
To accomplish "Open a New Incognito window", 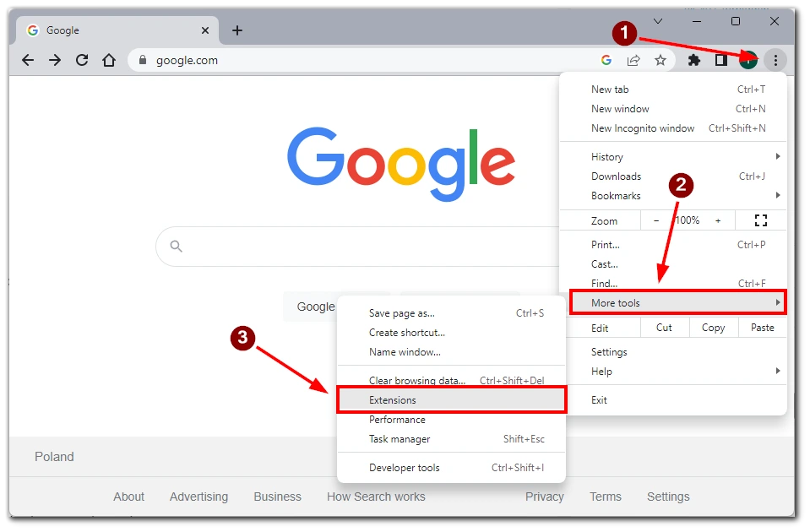I will 673,128.
